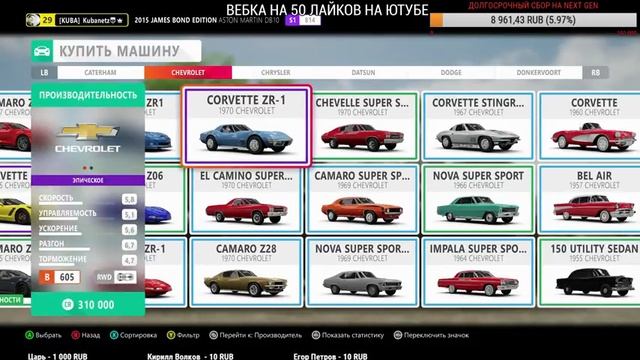Click the [KUBA] Kubanetz player name tag

click(91, 20)
